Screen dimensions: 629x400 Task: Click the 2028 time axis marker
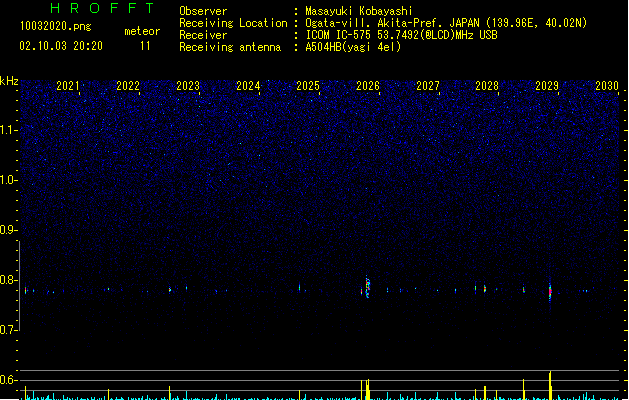pyautogui.click(x=487, y=85)
